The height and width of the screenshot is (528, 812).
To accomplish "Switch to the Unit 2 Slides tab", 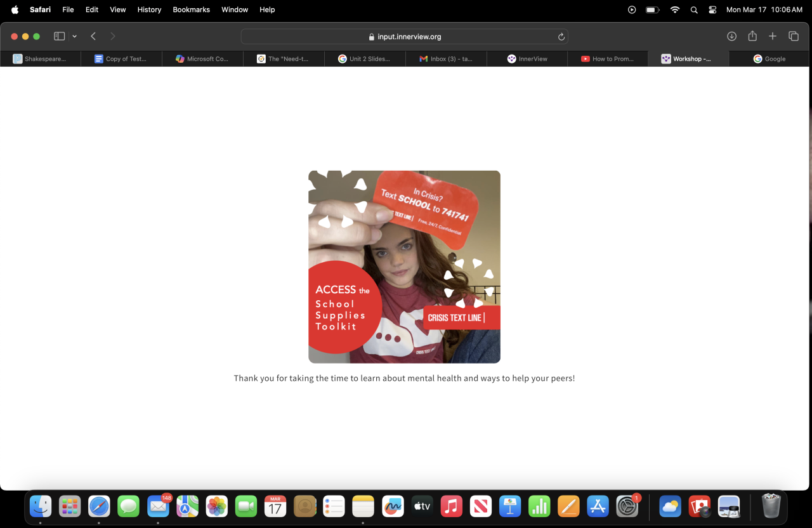I will click(x=365, y=59).
